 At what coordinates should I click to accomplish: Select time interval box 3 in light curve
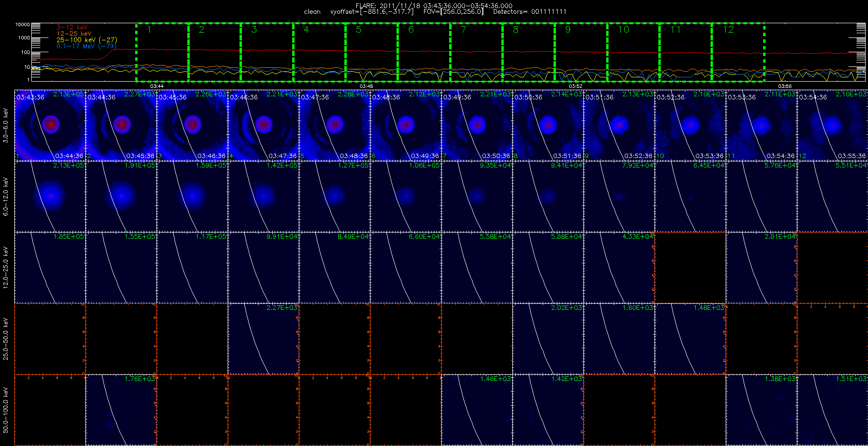pos(267,52)
